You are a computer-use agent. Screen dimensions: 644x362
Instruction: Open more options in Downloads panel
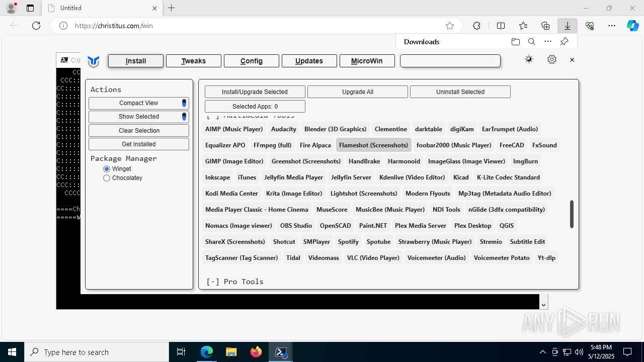[x=548, y=42]
